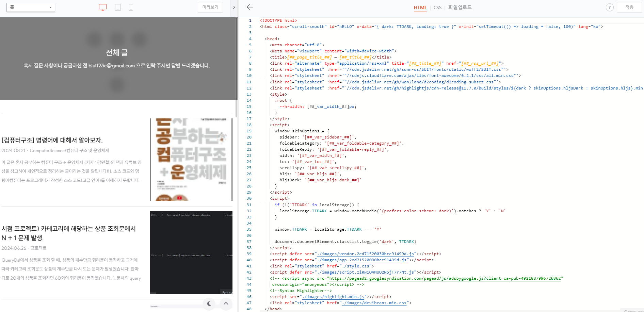The width and height of the screenshot is (644, 312).
Task: Click the contact email text blul123c@gmail.com
Action: 112,65
